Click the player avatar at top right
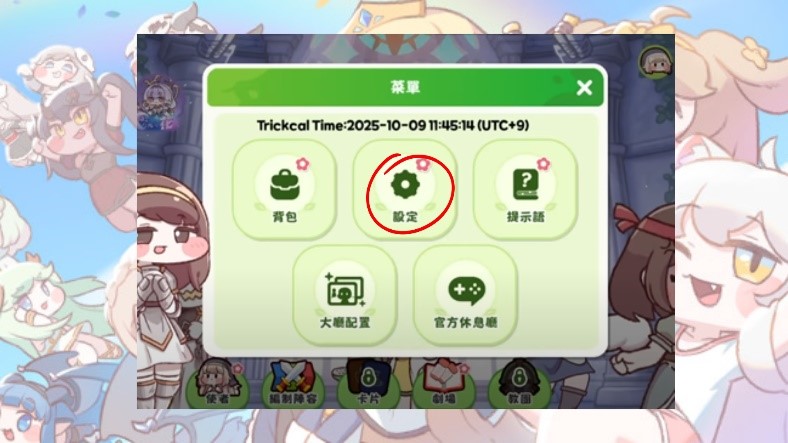788x443 pixels. (655, 63)
